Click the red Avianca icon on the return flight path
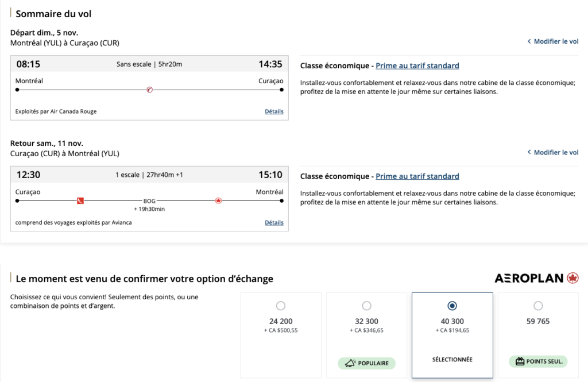This screenshot has height=382, width=588. [x=80, y=201]
